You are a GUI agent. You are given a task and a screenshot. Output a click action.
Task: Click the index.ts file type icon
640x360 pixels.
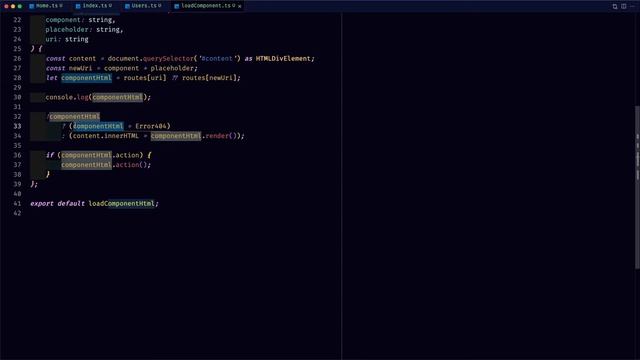tap(78, 6)
